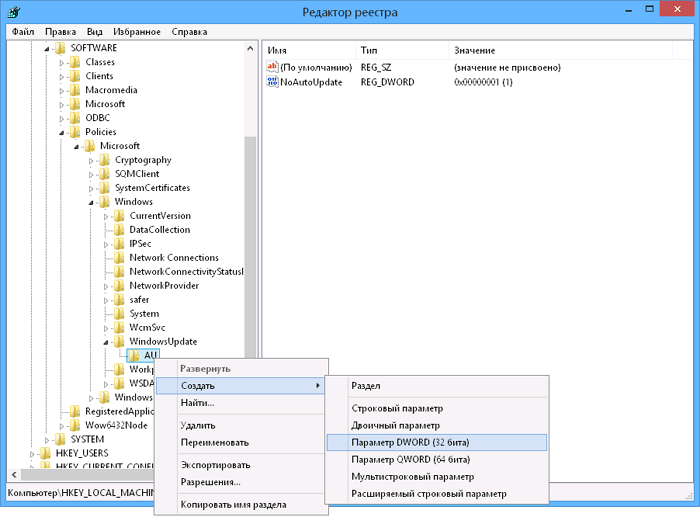Screen dimensions: 700x517
Task: Click the default string value icon
Action: (x=272, y=67)
